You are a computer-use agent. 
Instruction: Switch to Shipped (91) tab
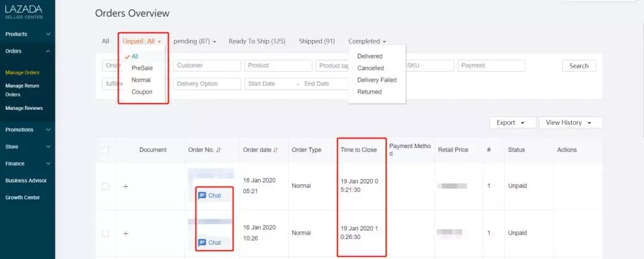coord(317,41)
